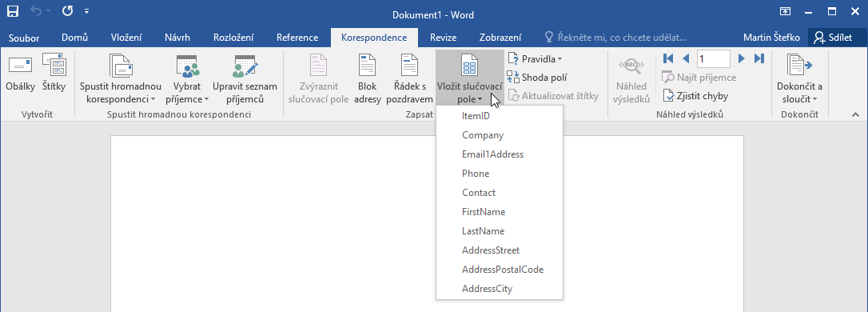
Task: Insert Řádek s pozdravem
Action: pos(410,78)
